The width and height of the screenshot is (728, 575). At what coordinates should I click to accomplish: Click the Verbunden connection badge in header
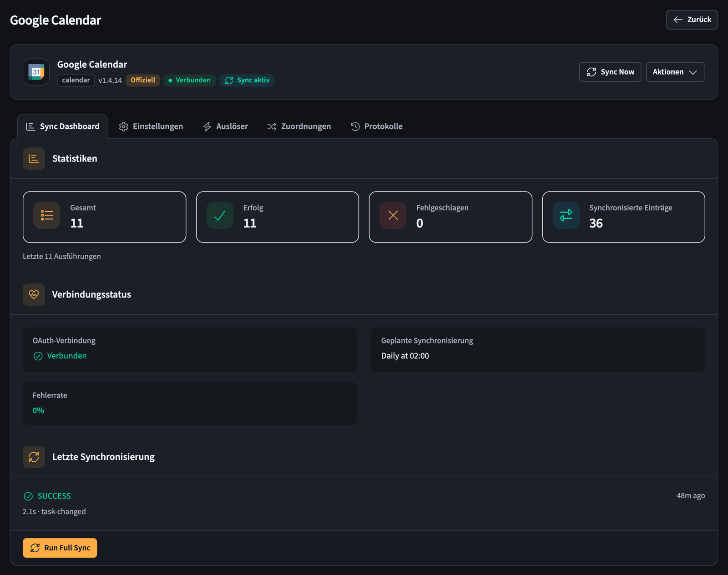(x=189, y=80)
